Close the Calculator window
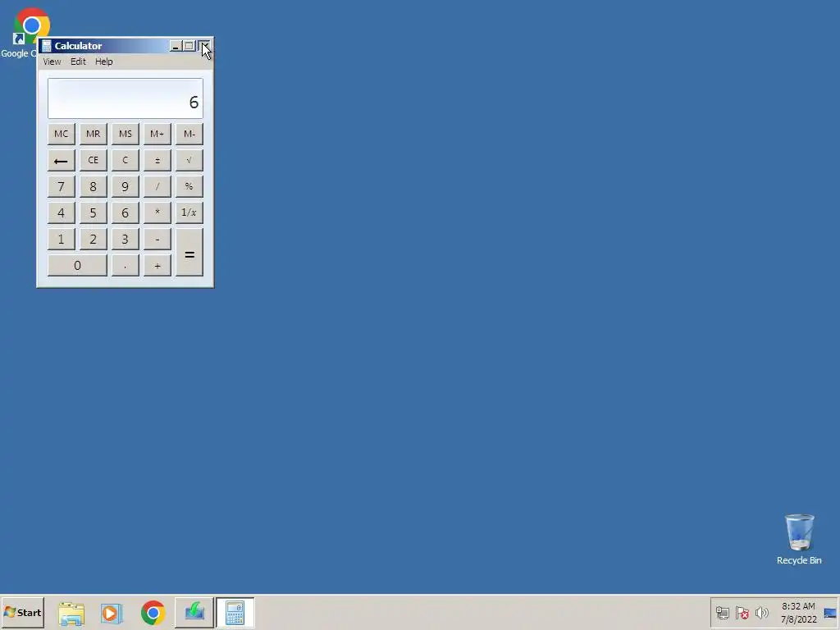840x630 pixels. tap(205, 46)
